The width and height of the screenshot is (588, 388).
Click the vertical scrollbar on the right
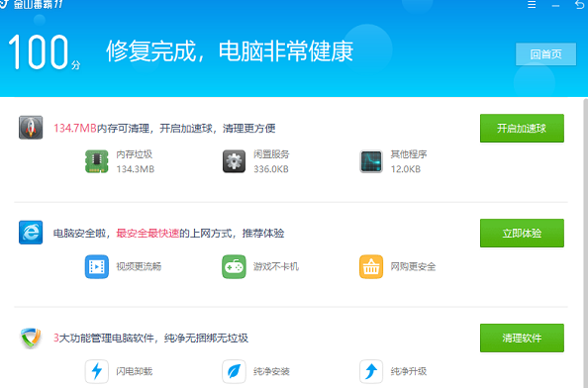(586, 242)
